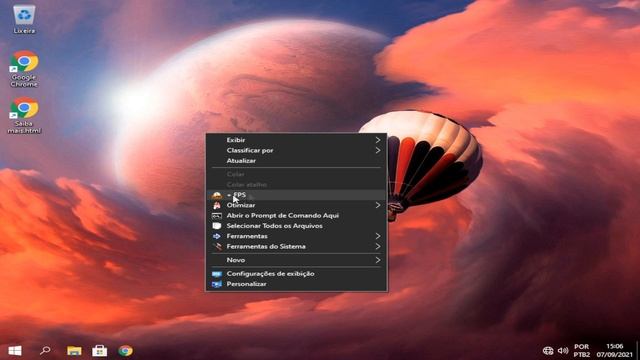Click the Show desktop strip at taskbar end

638,351
